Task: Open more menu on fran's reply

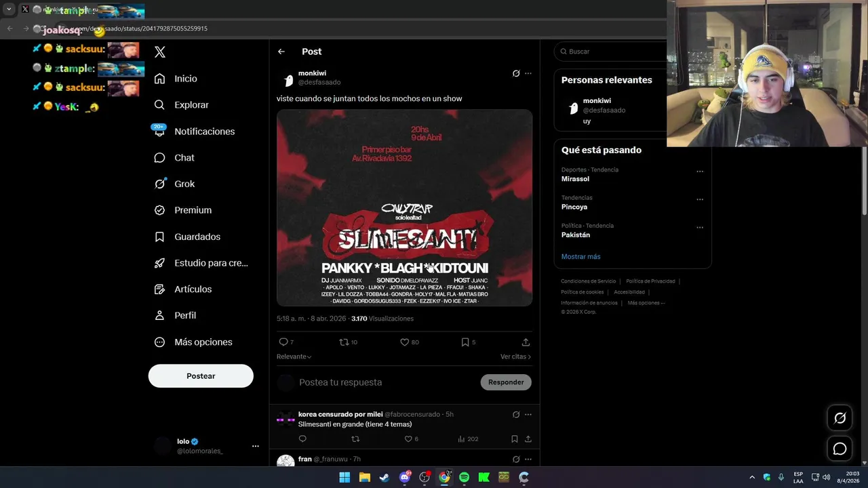Action: [528, 459]
